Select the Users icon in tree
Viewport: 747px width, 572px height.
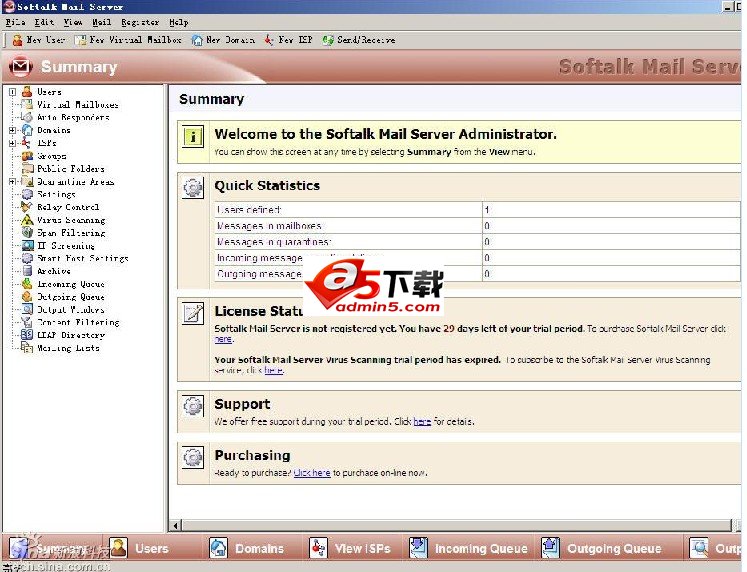coord(27,91)
